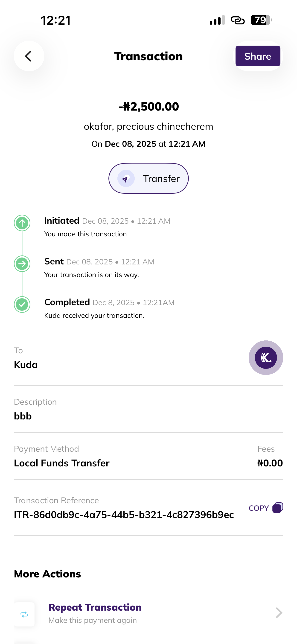297x644 pixels.
Task: Tap the transaction reference ID text
Action: 124,515
